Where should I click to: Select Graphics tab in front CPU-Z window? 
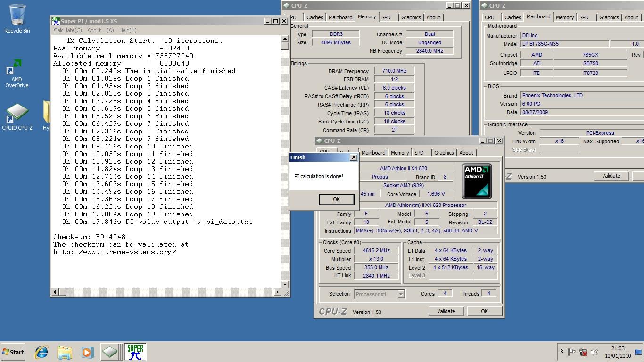point(444,153)
